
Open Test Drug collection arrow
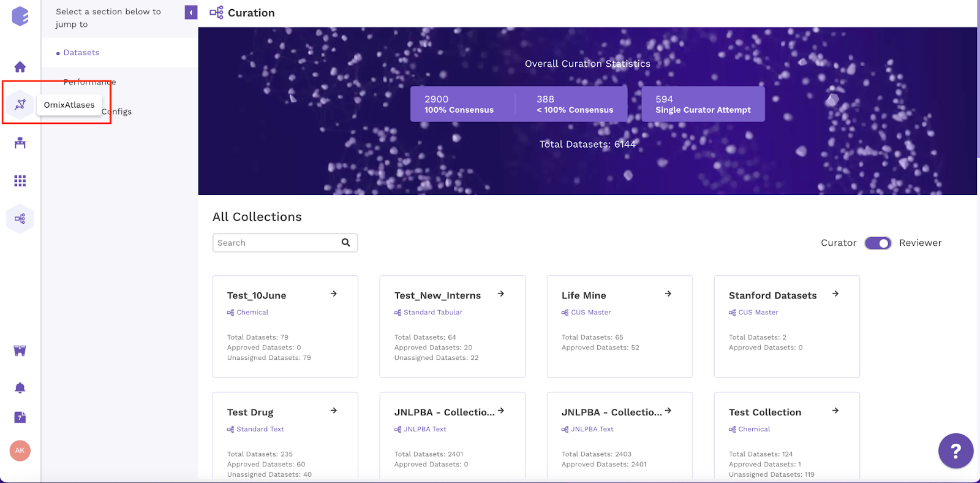click(334, 411)
